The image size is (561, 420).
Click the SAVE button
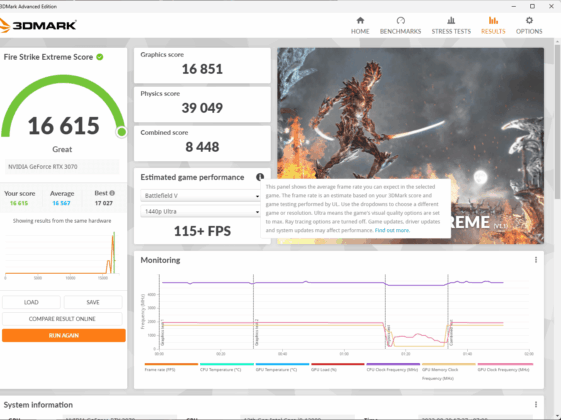(93, 302)
